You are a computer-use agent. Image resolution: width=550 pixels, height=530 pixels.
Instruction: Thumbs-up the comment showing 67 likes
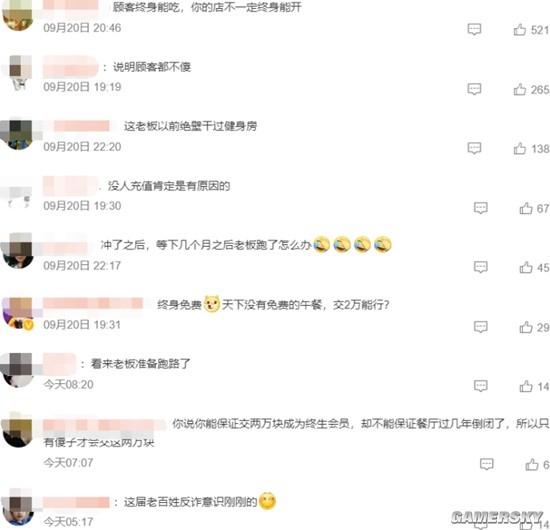[526, 208]
